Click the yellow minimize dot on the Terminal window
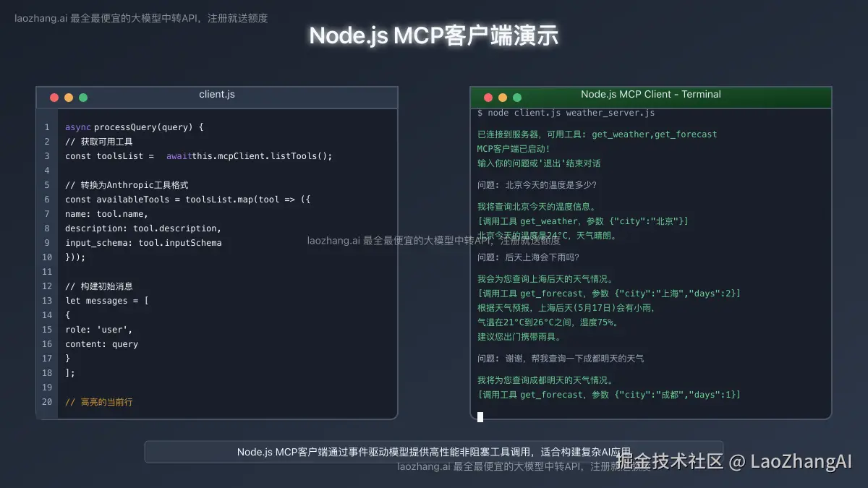 [503, 96]
